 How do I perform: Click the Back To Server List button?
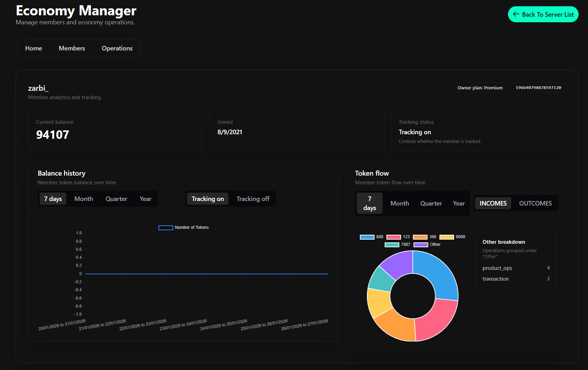point(543,14)
